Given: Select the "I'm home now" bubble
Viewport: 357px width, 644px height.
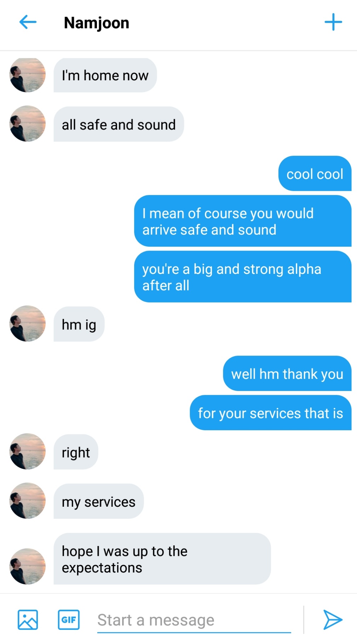Looking at the screenshot, I should 105,75.
